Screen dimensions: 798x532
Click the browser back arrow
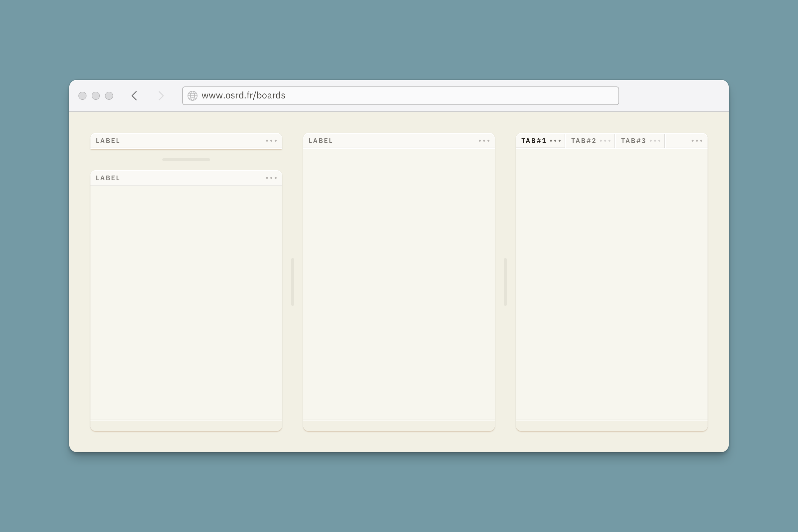(x=134, y=96)
